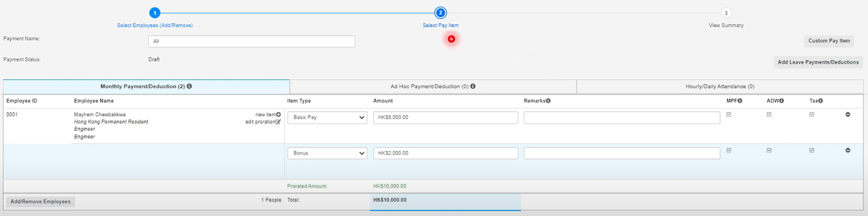868x216 pixels.
Task: Focus the HK$8,000.00 amount field
Action: click(x=446, y=117)
